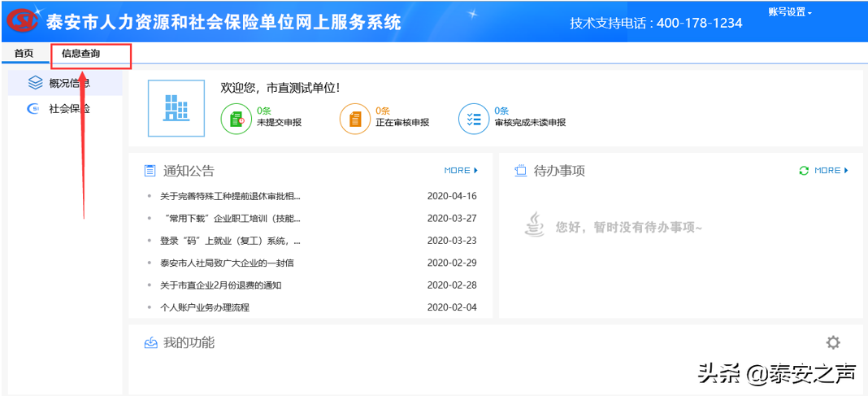
Task: Click the 审核完成未读申报 label
Action: [x=531, y=123]
